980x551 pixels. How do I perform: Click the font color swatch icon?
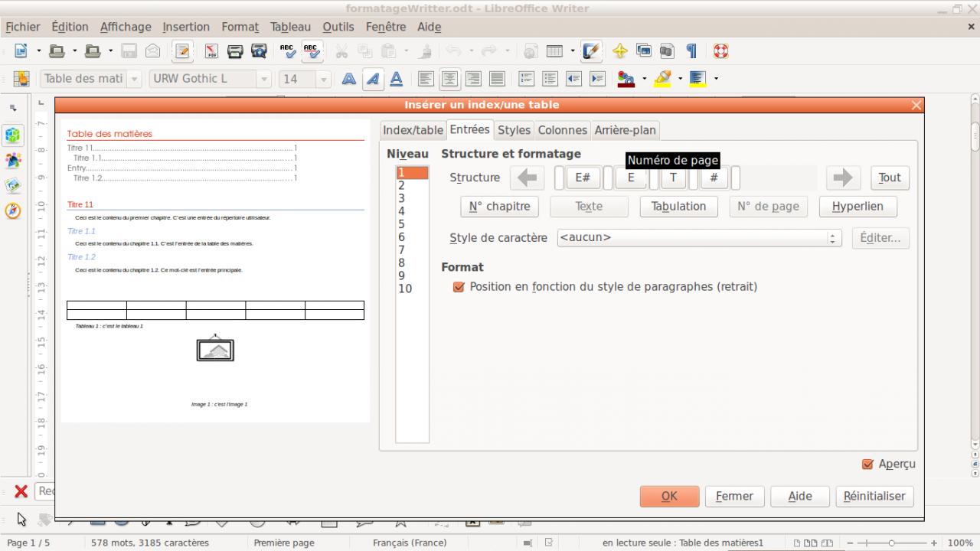point(626,79)
